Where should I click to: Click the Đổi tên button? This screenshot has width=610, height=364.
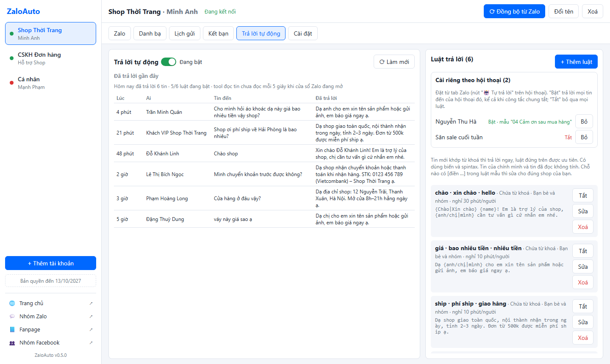[x=563, y=11]
